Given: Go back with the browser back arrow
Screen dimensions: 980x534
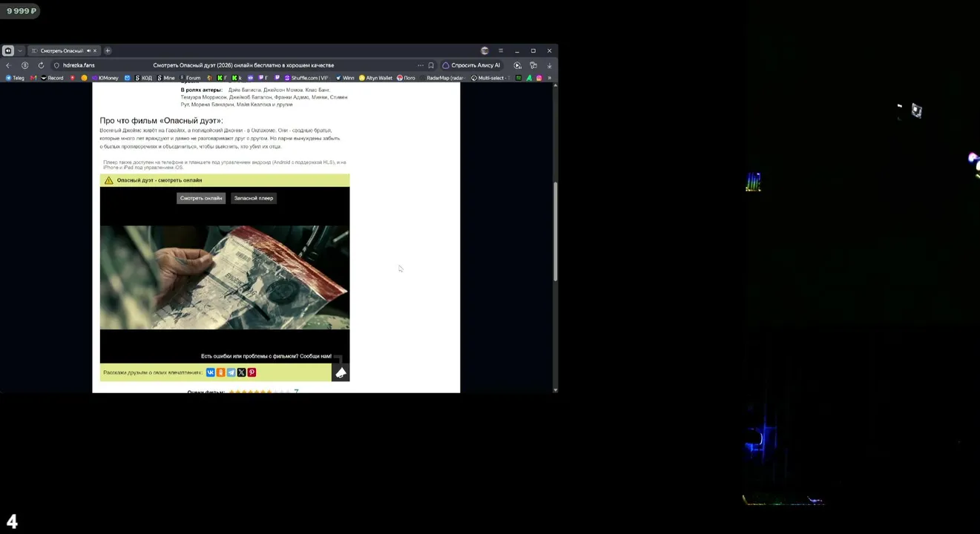Looking at the screenshot, I should [8, 65].
